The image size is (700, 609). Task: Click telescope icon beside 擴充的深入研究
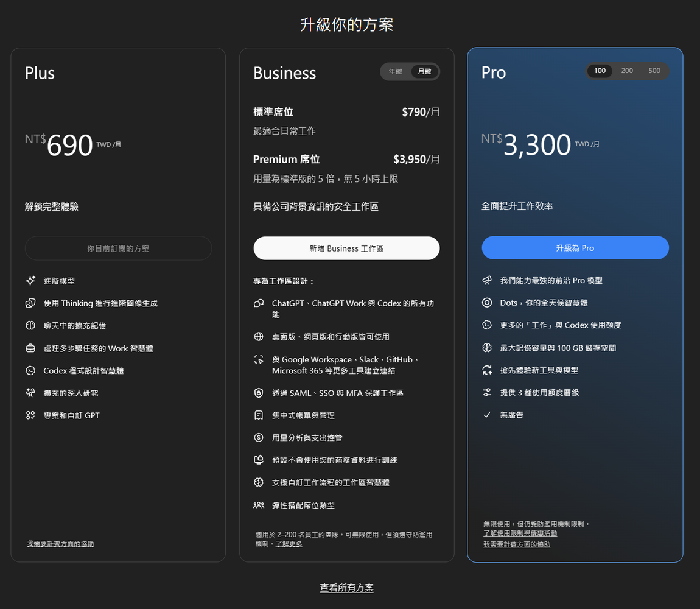[30, 393]
